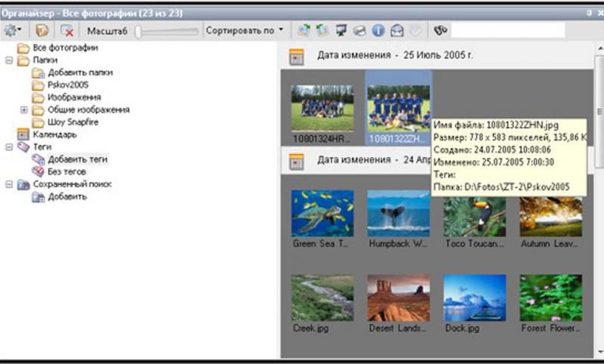Click Добавить папки to add folders

point(80,72)
